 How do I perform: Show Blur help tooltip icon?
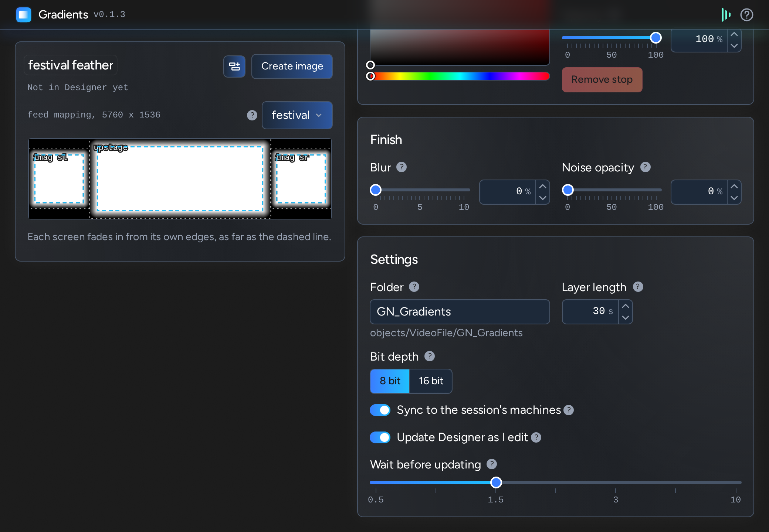pyautogui.click(x=402, y=167)
